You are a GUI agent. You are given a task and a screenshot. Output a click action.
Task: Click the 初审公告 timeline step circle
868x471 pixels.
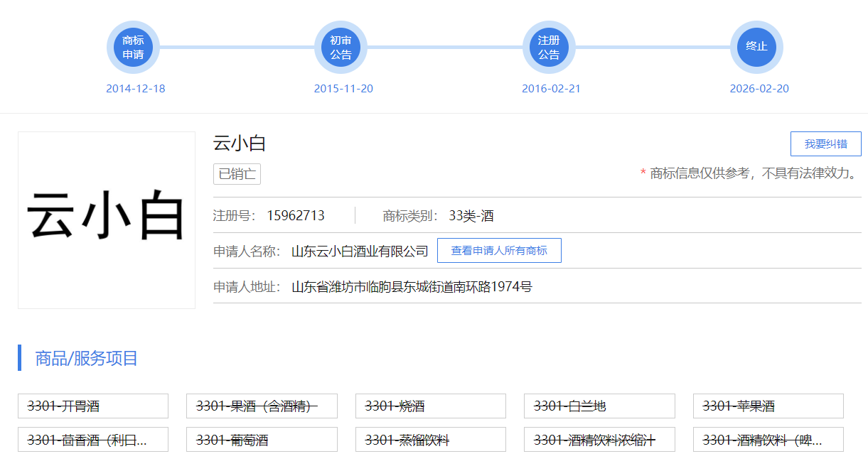pyautogui.click(x=341, y=48)
